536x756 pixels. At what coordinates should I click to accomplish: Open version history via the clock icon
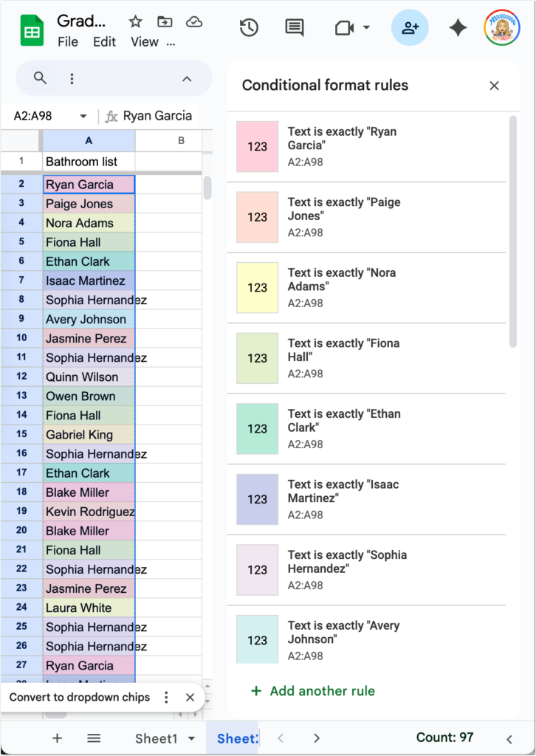click(x=249, y=27)
